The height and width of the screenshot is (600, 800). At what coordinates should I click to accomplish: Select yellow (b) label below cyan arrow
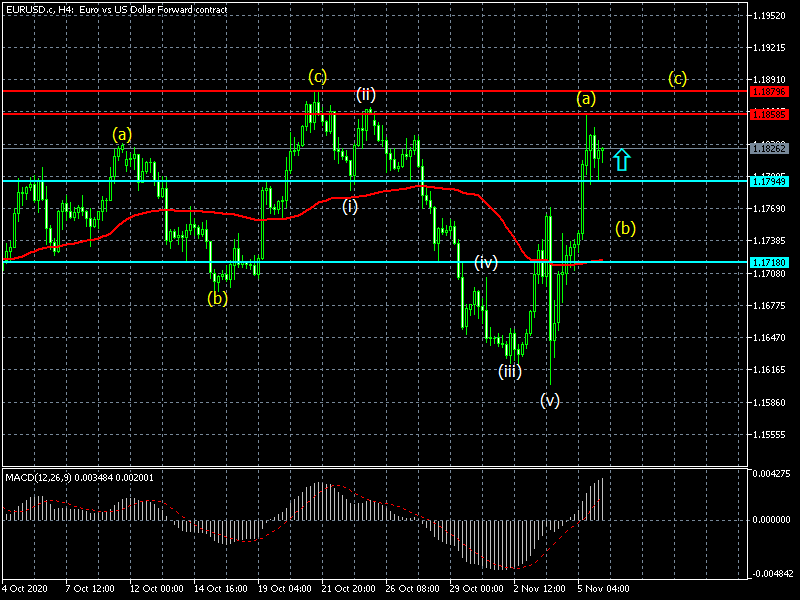pyautogui.click(x=626, y=228)
